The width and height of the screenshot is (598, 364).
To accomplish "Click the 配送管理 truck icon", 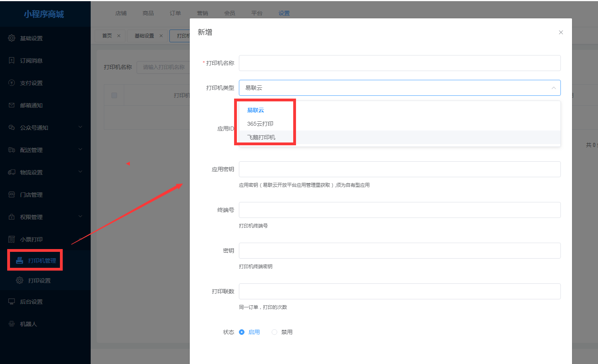I will click(12, 150).
